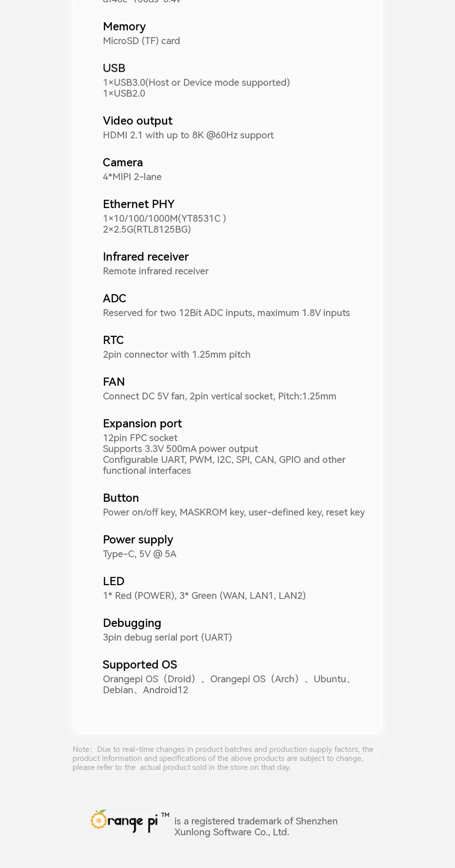Click the TM trademark symbol beside the logo
Image resolution: width=455 pixels, height=868 pixels.
click(165, 815)
